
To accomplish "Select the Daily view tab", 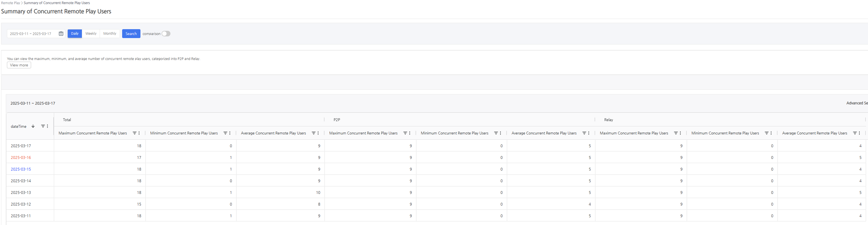I will click(74, 34).
